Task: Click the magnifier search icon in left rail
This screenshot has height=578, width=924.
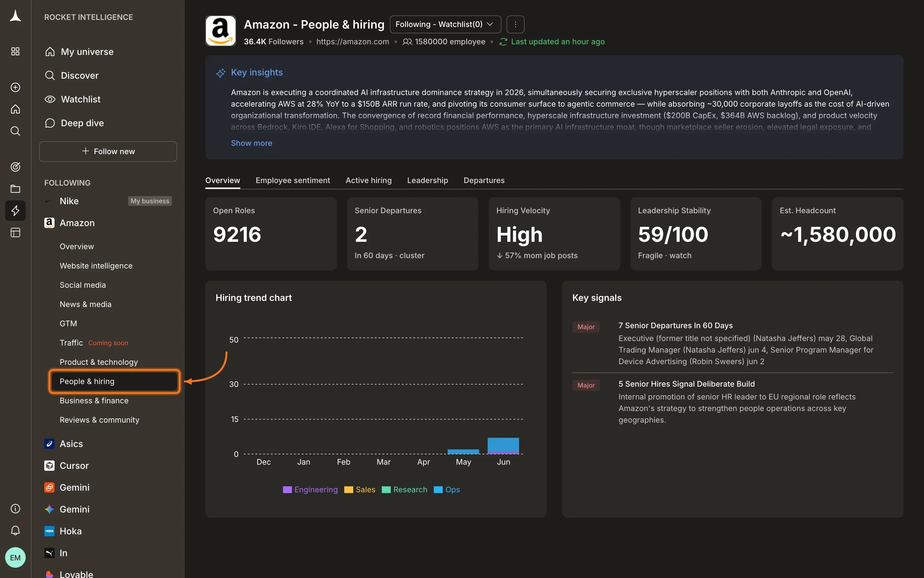Action: coord(15,131)
